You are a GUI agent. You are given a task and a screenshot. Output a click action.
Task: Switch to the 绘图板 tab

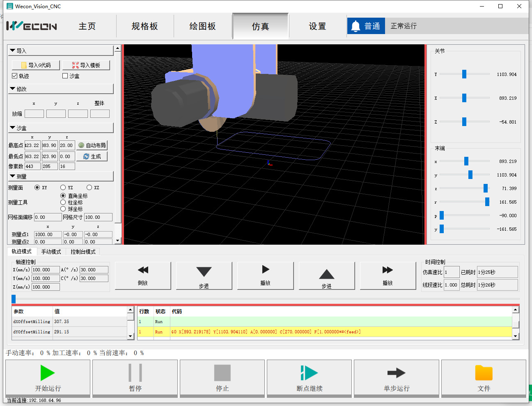202,26
